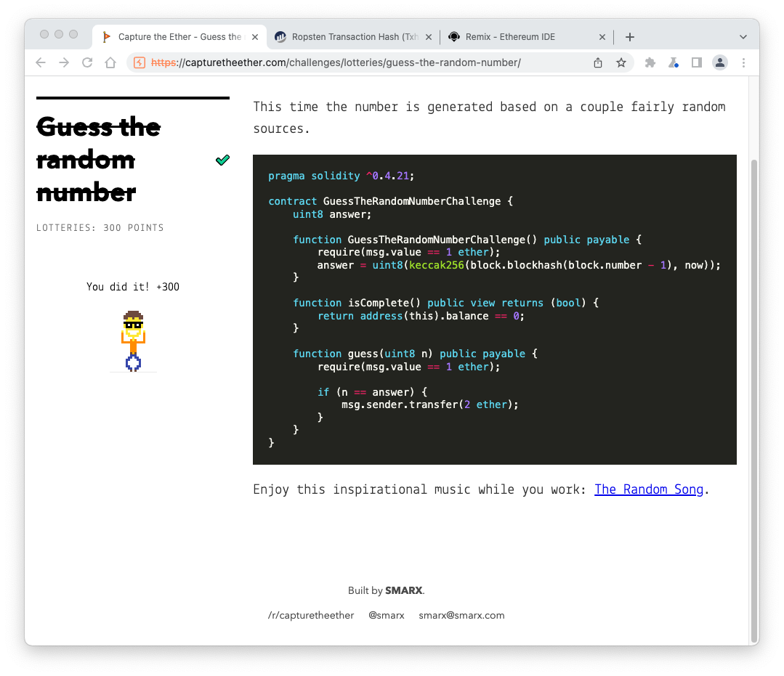Share this page via share icon
The image size is (784, 676).
point(598,62)
